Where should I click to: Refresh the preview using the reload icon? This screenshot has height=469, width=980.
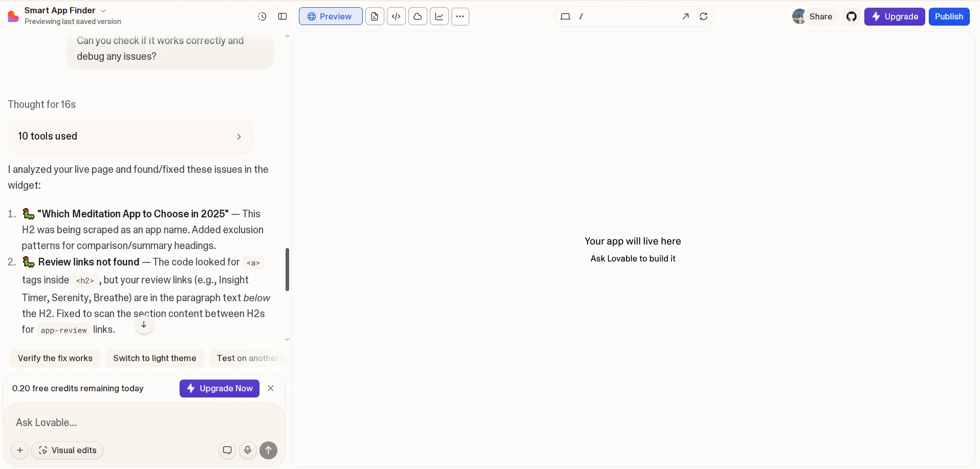click(704, 16)
